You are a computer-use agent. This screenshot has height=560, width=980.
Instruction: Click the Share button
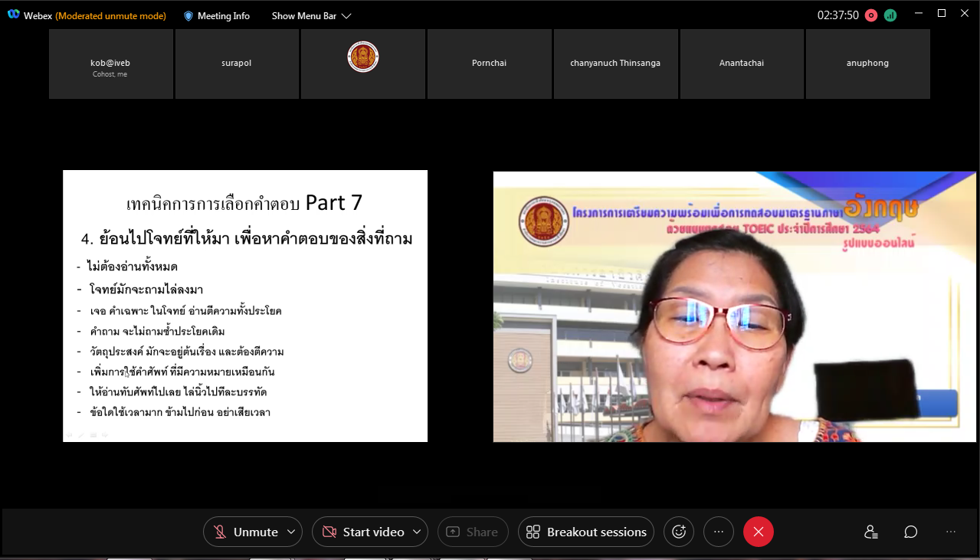coord(472,532)
